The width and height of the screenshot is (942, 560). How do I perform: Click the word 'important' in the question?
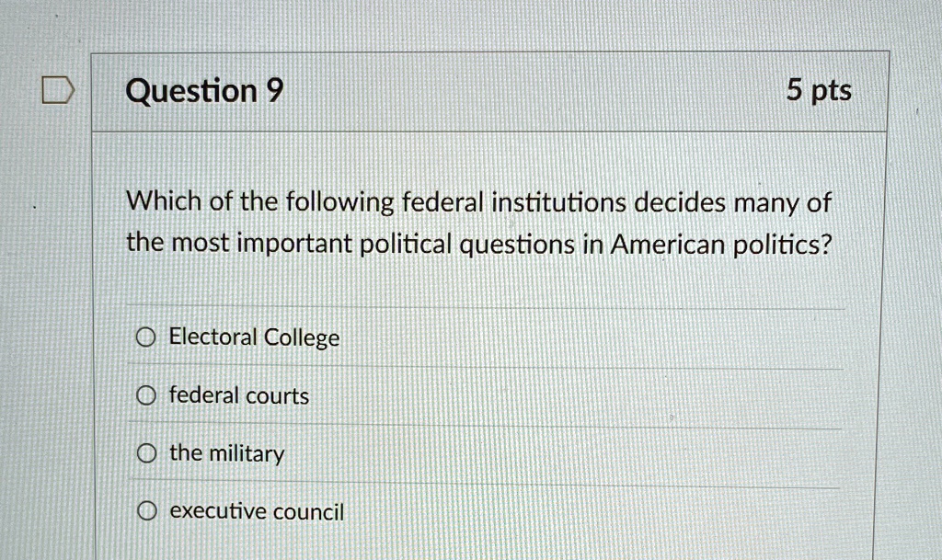click(294, 244)
